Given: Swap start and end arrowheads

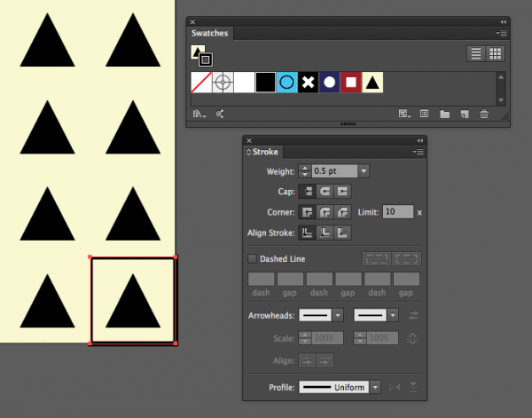Looking at the screenshot, I should (x=412, y=315).
